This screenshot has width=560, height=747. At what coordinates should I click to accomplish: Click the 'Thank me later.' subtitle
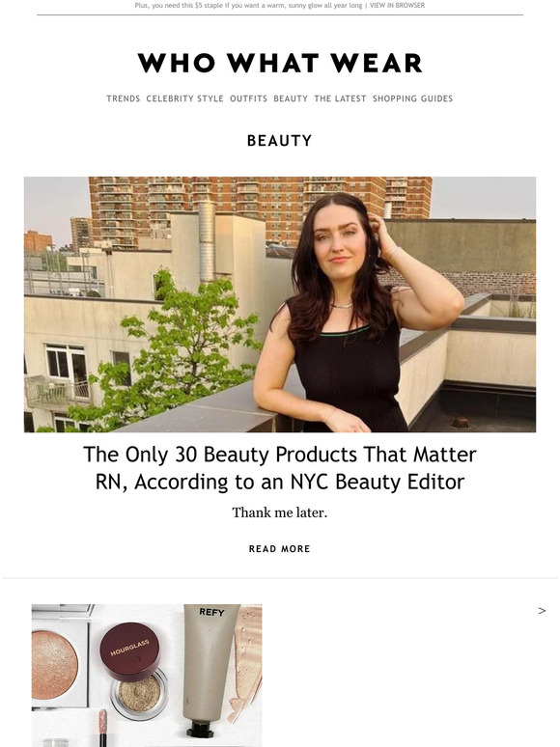[x=280, y=512]
